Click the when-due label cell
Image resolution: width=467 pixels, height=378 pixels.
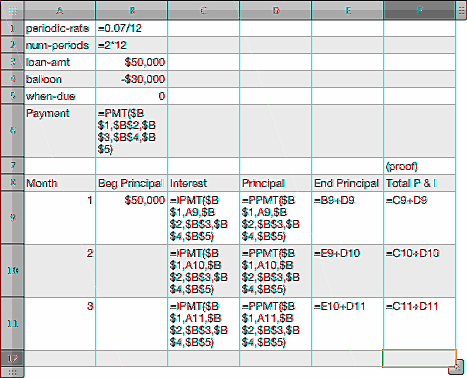point(60,96)
